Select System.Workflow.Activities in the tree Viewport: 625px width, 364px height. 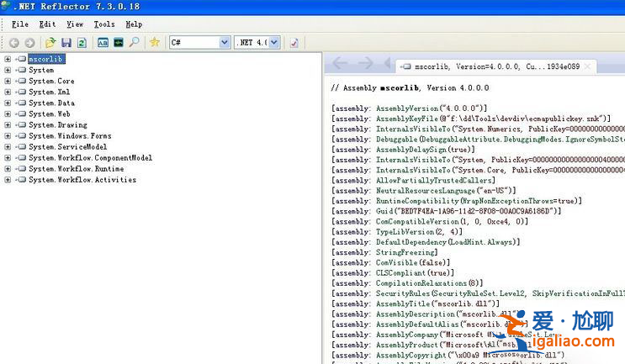pyautogui.click(x=82, y=180)
